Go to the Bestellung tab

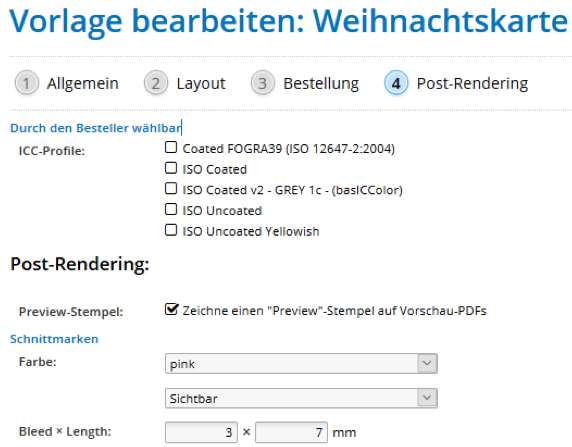[x=321, y=84]
